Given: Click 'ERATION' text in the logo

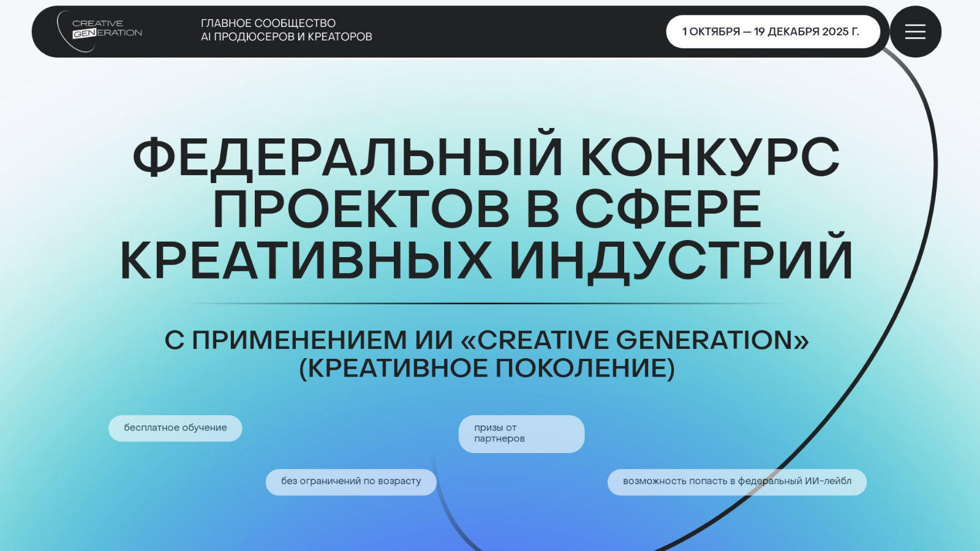Looking at the screenshot, I should point(119,33).
